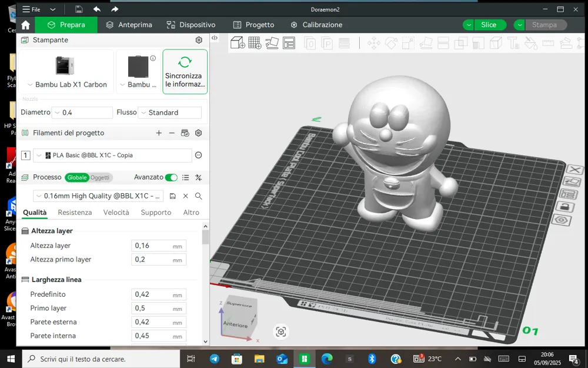The width and height of the screenshot is (588, 368).
Task: Open the Bambu plate type dropdown
Action: point(138,71)
